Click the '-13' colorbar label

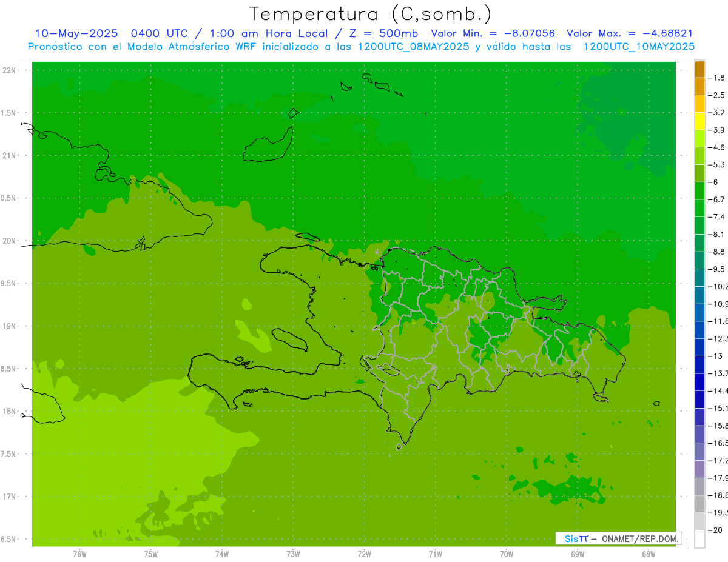715,356
